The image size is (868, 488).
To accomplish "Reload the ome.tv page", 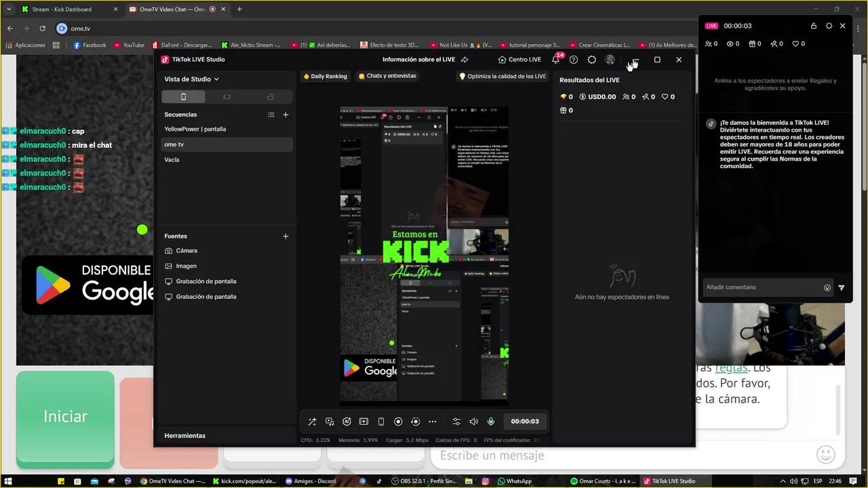I will [x=42, y=28].
